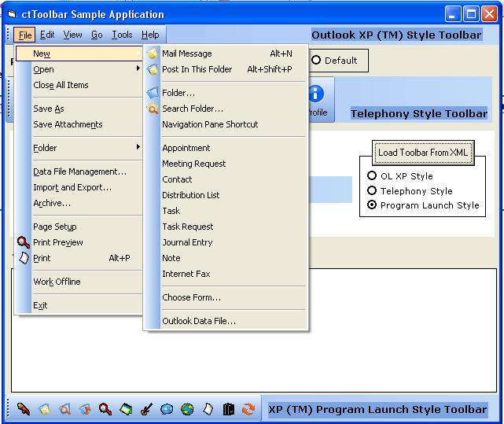Click the globe icon in launch toolbar
Screen dimensions: 504x424
coord(187,409)
